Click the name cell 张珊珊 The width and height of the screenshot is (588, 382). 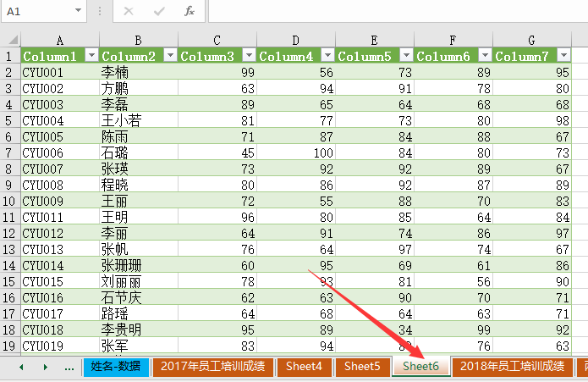pyautogui.click(x=139, y=266)
